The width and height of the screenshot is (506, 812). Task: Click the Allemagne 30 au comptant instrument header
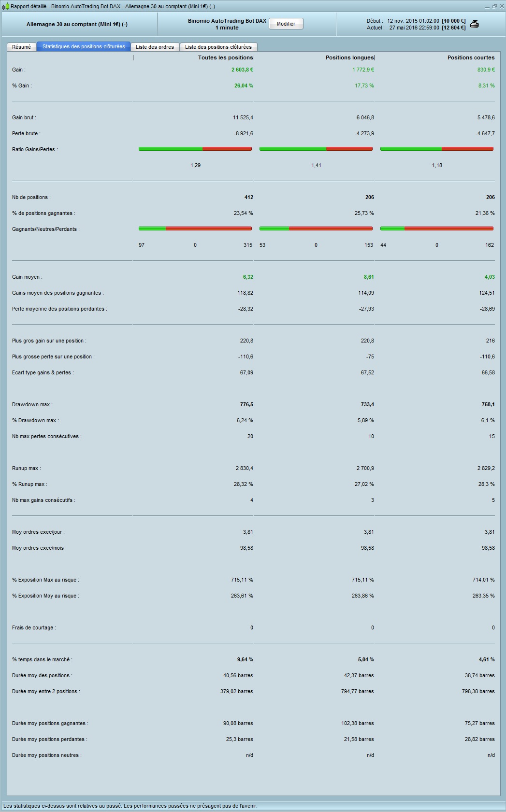pos(77,24)
